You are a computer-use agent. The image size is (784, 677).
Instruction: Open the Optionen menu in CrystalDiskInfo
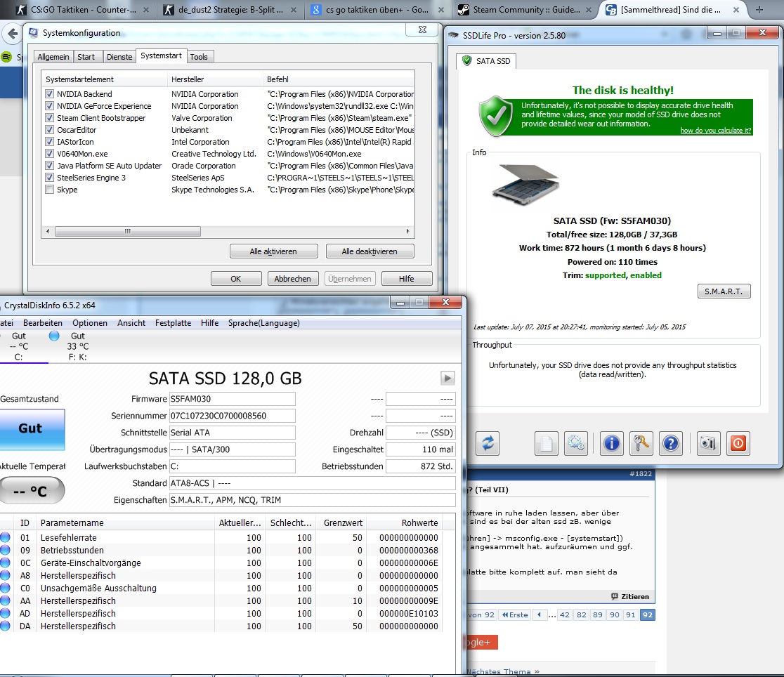coord(90,323)
